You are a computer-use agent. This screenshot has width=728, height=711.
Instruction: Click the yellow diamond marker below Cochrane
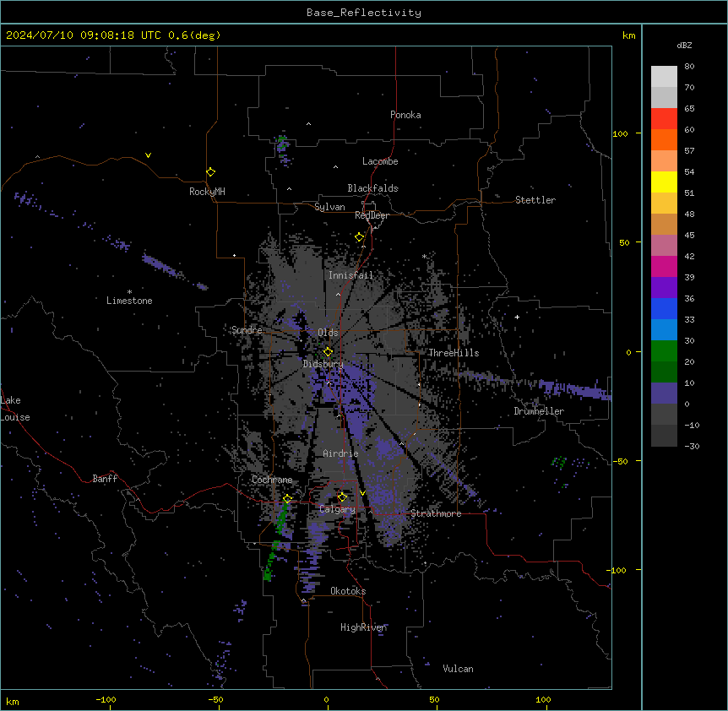(x=287, y=499)
